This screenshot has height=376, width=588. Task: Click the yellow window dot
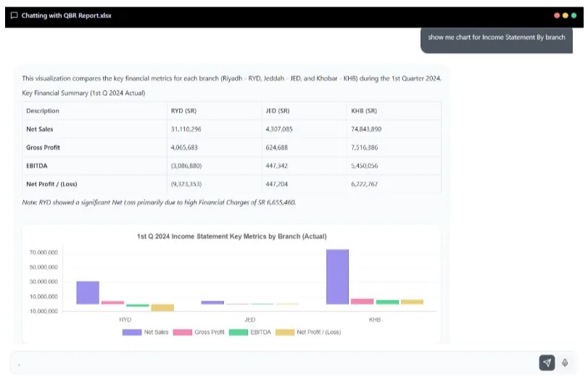point(565,15)
